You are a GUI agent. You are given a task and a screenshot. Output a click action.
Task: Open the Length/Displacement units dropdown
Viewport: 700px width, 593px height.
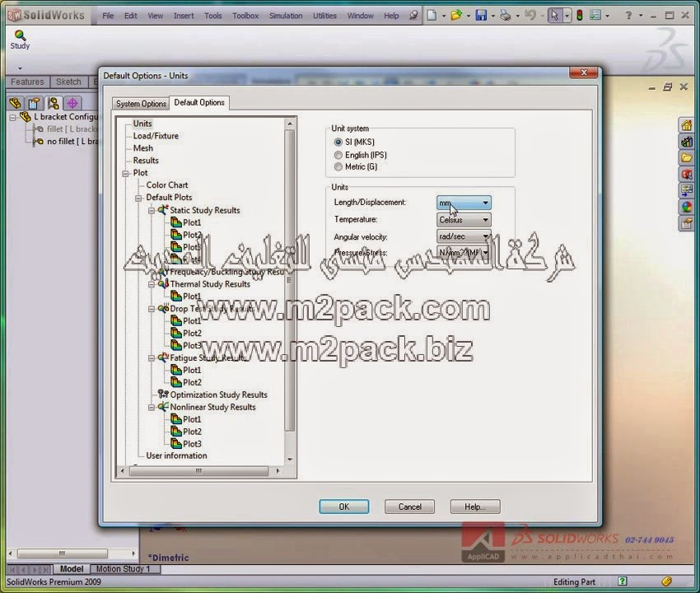[464, 203]
